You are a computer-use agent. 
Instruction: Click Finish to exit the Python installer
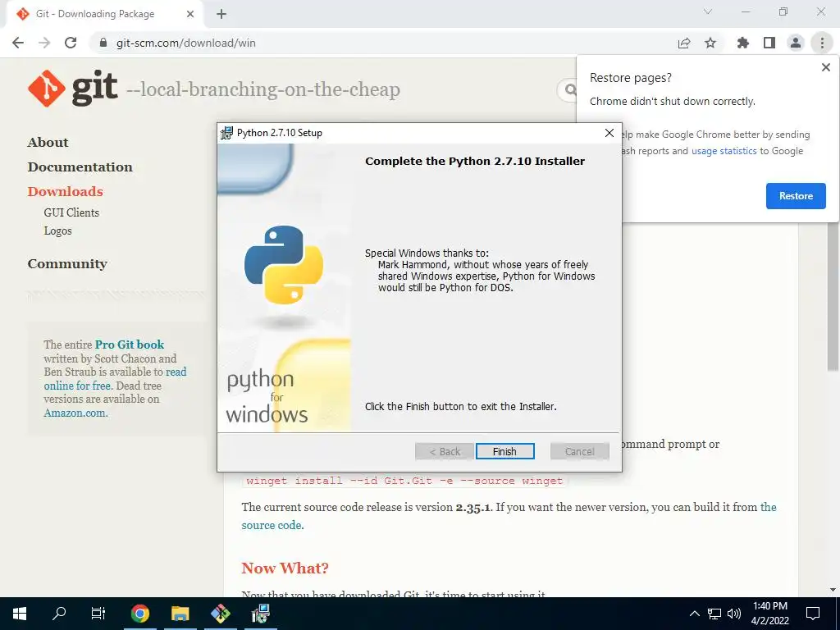pos(504,452)
